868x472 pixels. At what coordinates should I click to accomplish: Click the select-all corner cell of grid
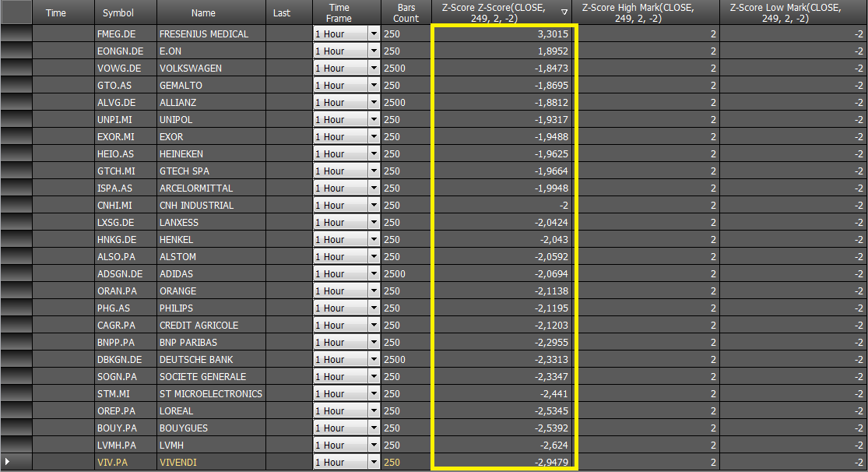16,12
